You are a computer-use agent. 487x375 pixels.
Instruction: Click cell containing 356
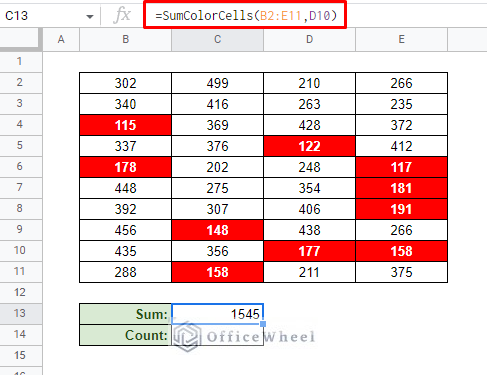pyautogui.click(x=217, y=251)
